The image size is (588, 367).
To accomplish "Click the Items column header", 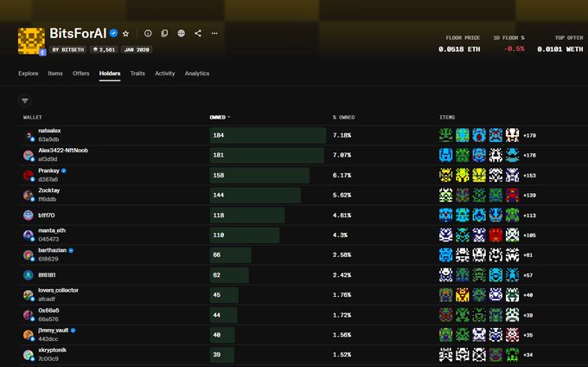I will [447, 118].
